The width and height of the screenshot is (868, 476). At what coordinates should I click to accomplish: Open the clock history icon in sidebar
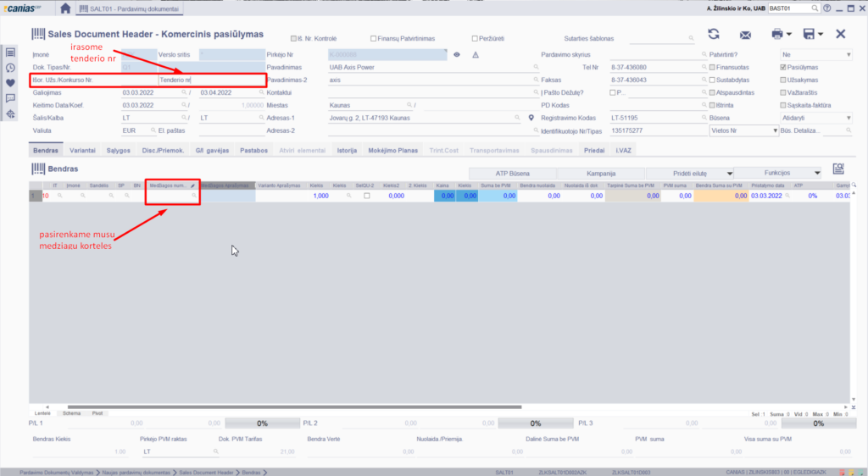tap(10, 68)
